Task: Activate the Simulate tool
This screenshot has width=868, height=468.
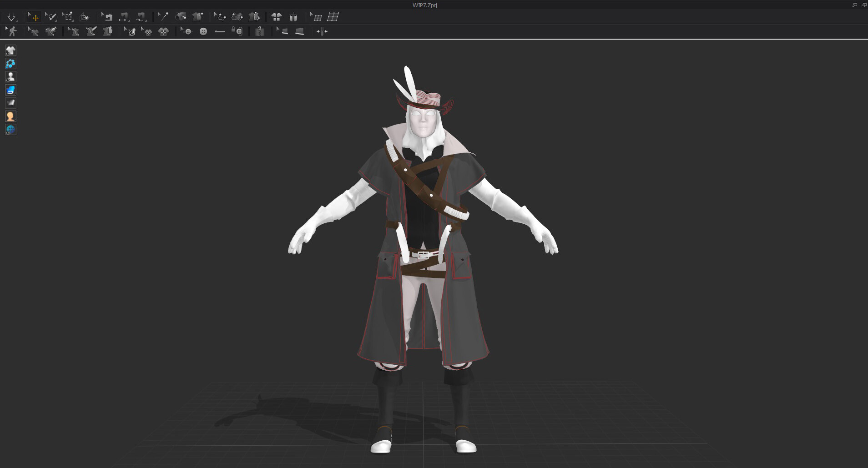Action: click(x=12, y=17)
